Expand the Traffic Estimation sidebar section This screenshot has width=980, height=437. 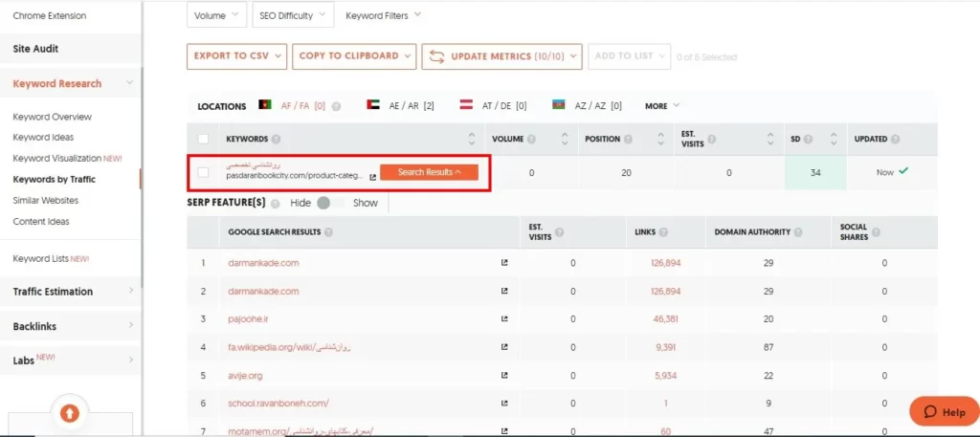point(71,292)
